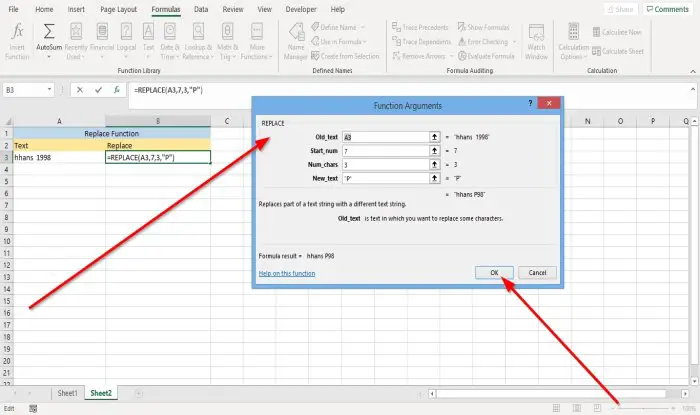Click the Old_text input field

tap(386, 137)
